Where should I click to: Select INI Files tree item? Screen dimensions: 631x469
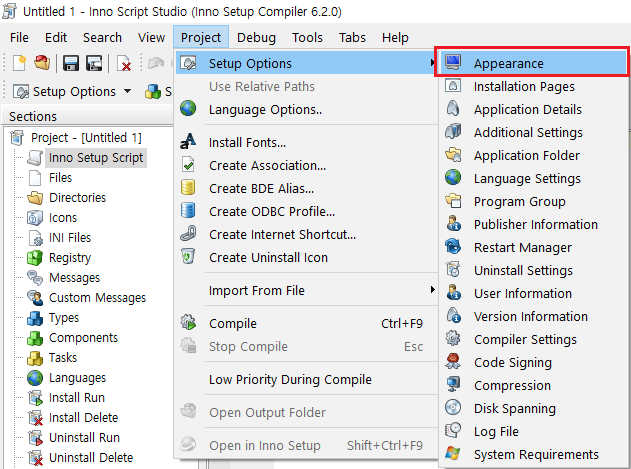pyautogui.click(x=70, y=238)
